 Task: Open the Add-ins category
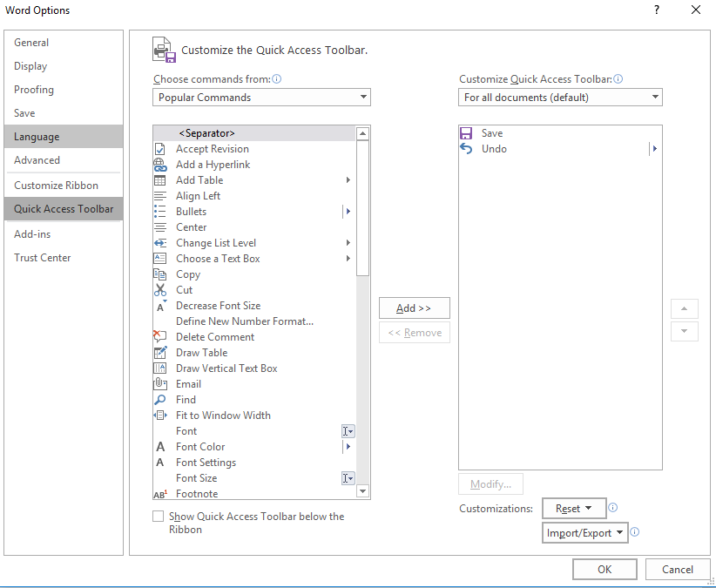[64, 234]
